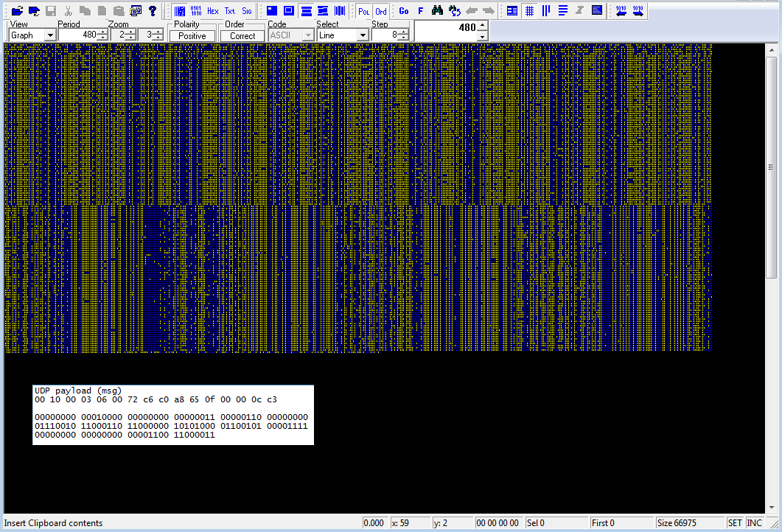
Task: Toggle the grid hash icon
Action: coord(530,10)
